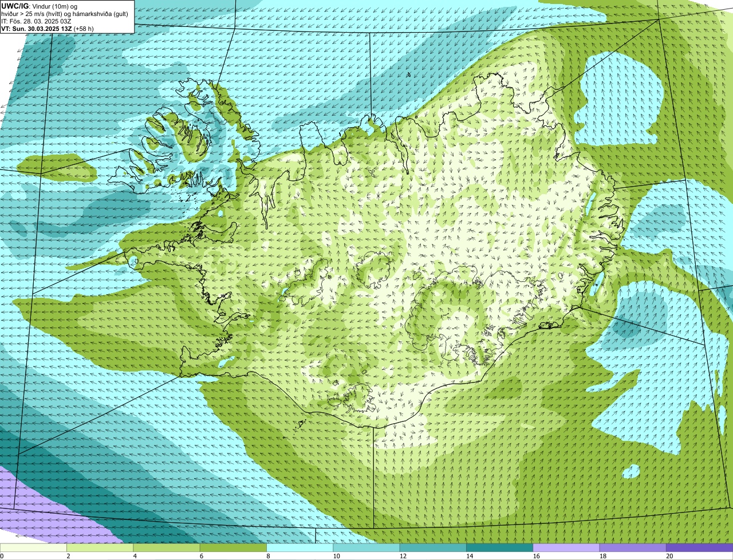Click the '18' label on the color scale

(x=602, y=556)
